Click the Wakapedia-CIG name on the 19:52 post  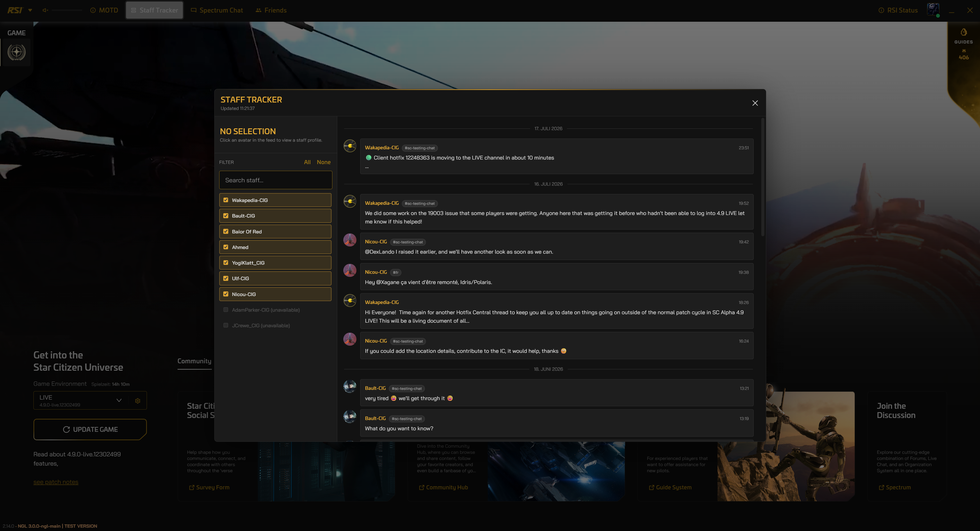[x=382, y=203]
